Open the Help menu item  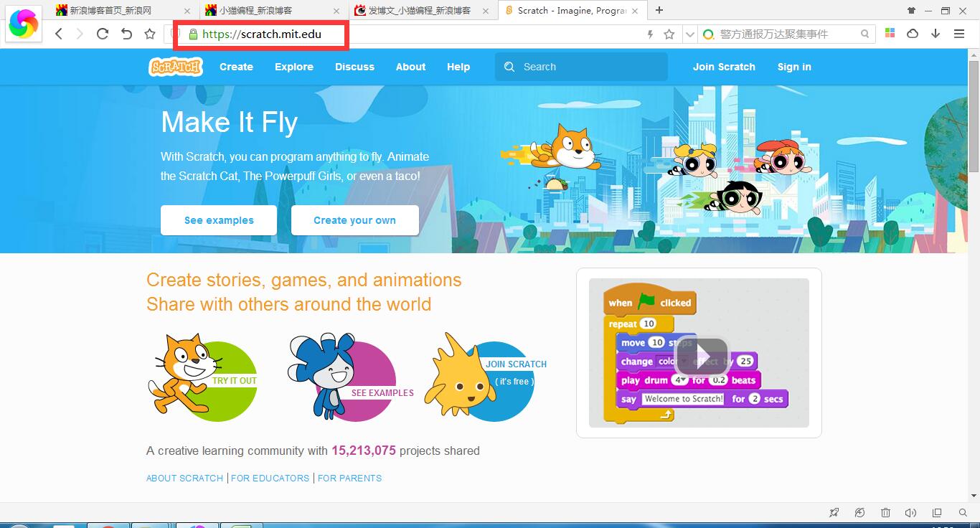point(458,67)
